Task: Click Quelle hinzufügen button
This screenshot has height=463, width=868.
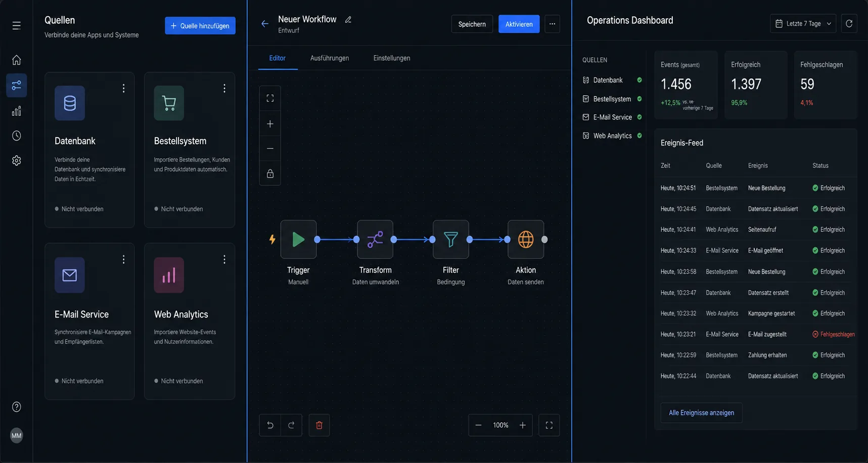Action: point(200,26)
